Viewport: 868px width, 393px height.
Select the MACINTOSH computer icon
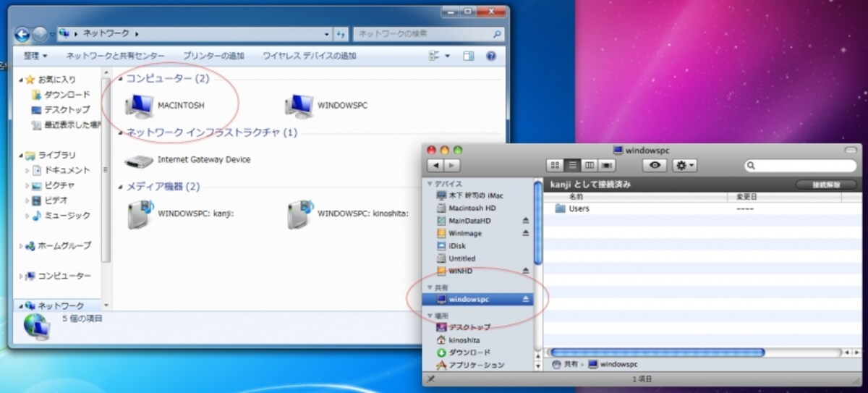click(x=139, y=106)
